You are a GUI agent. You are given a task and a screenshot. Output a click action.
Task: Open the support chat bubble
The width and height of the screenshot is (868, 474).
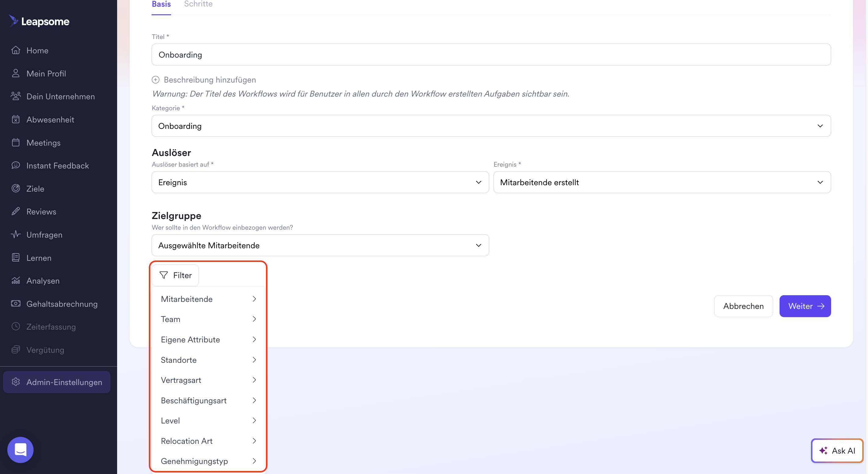coord(20,449)
